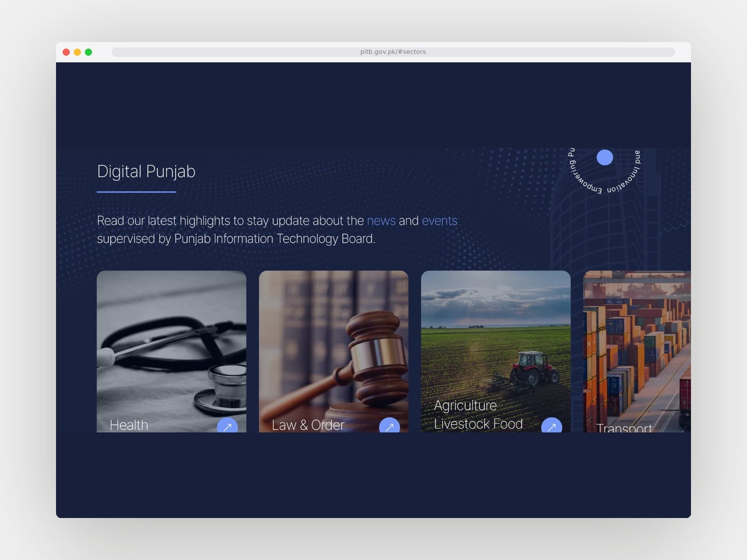Open the Law & Order gavel card

(x=333, y=351)
